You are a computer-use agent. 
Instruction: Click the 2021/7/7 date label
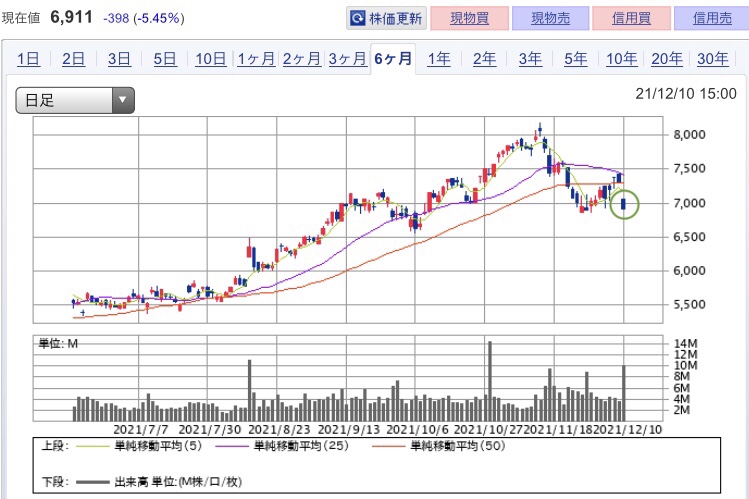click(x=141, y=430)
